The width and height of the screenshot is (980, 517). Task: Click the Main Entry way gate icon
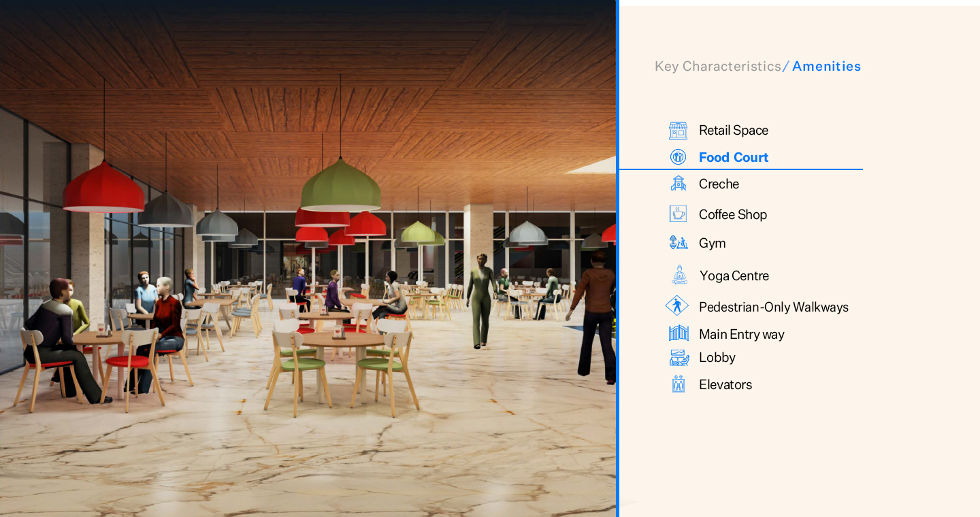[679, 333]
